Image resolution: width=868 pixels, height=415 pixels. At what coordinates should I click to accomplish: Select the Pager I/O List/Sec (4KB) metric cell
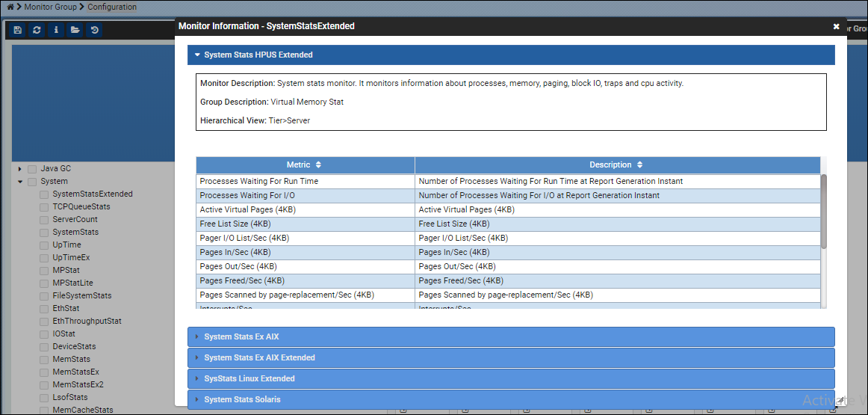pyautogui.click(x=306, y=239)
